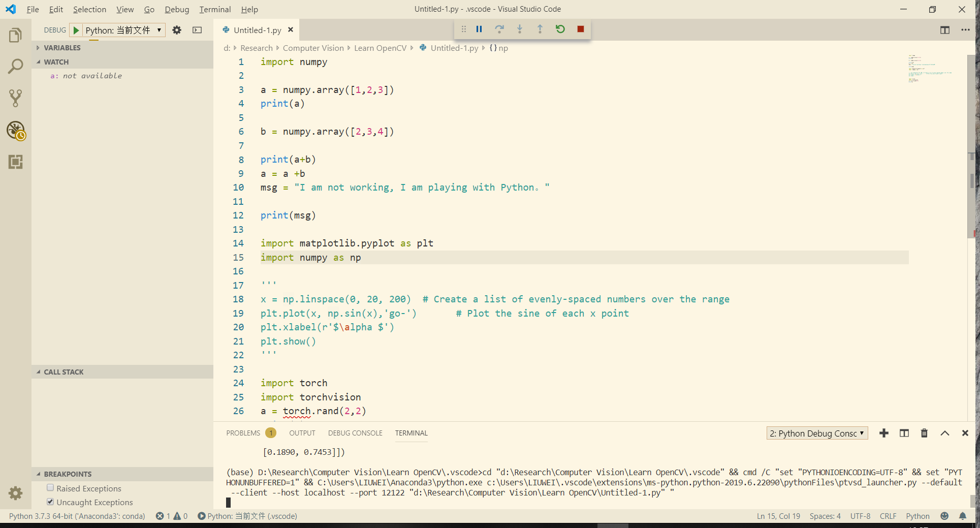
Task: Enable the Raised Exceptions breakpoint
Action: click(50, 488)
